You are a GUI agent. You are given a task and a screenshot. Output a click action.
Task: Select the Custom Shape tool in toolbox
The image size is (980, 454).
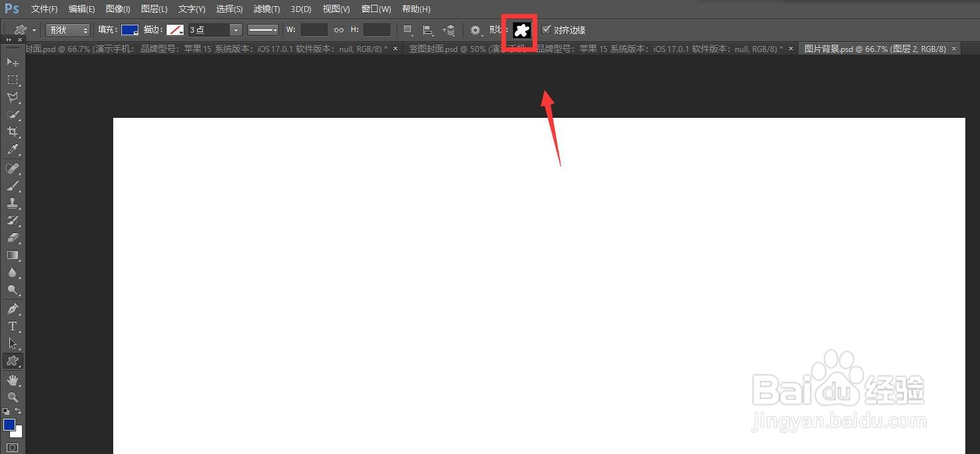(13, 361)
